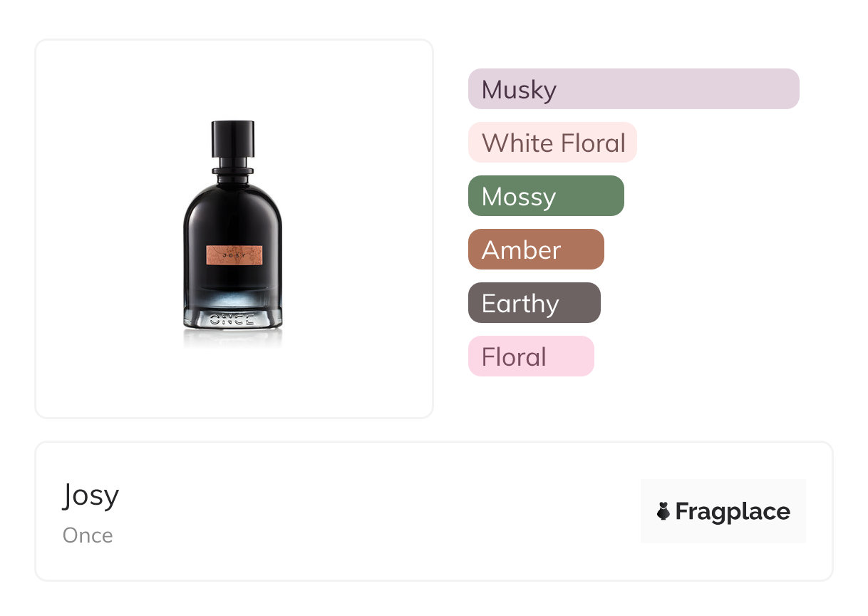Select the White Floral accord tag
868x616 pixels.
tap(552, 143)
